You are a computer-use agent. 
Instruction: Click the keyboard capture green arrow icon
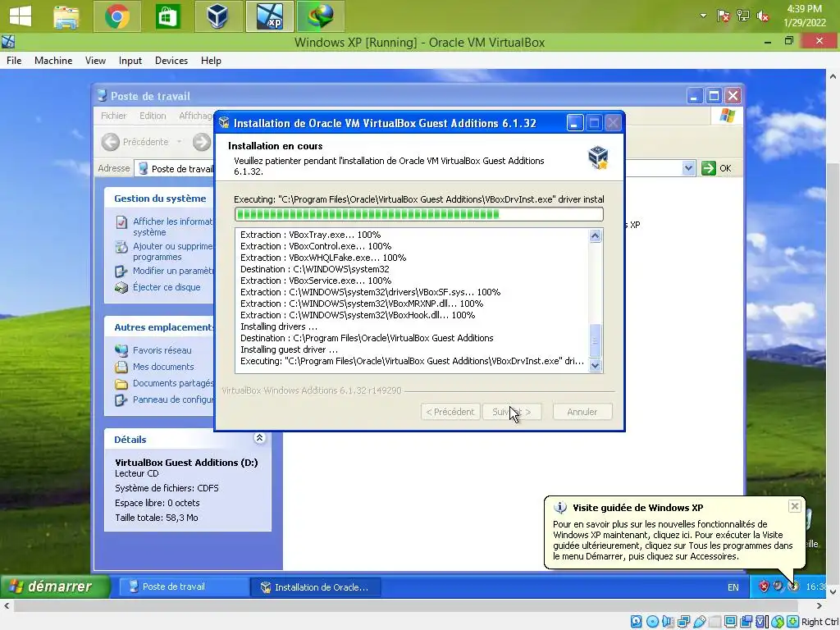[793, 622]
